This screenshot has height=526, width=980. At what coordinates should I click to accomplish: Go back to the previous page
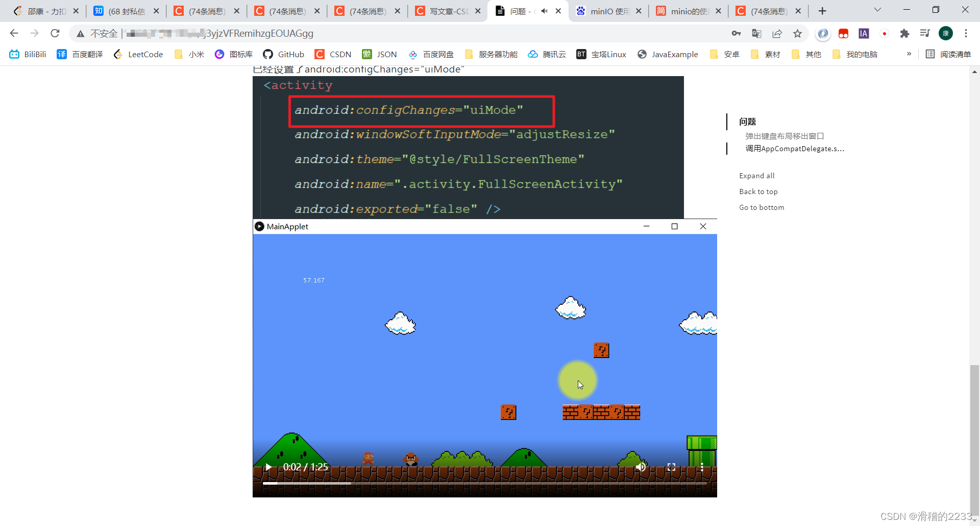[x=14, y=33]
